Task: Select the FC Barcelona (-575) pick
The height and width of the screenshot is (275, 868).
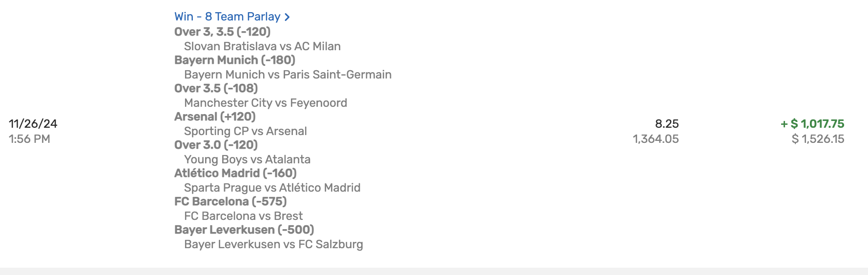Action: click(230, 201)
